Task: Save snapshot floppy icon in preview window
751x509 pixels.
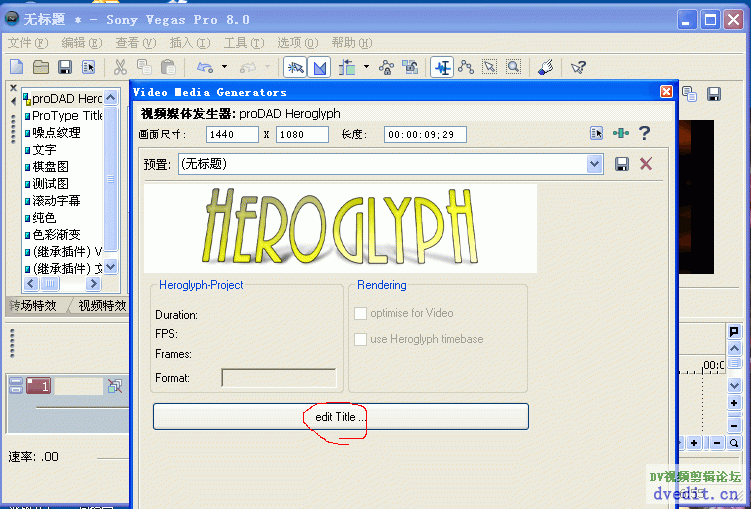Action: tap(714, 94)
